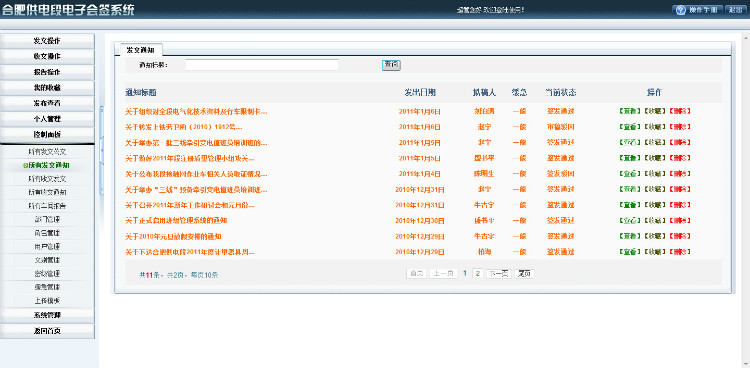Click 收藏 for the 元旦放假安排 notice

click(x=654, y=236)
